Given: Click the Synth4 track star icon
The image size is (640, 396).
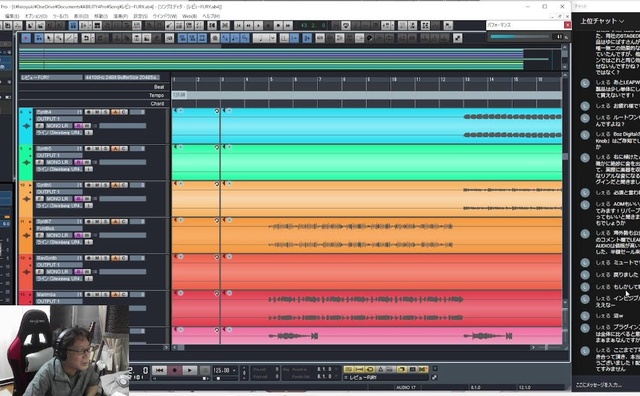Looking at the screenshot, I should 27,126.
